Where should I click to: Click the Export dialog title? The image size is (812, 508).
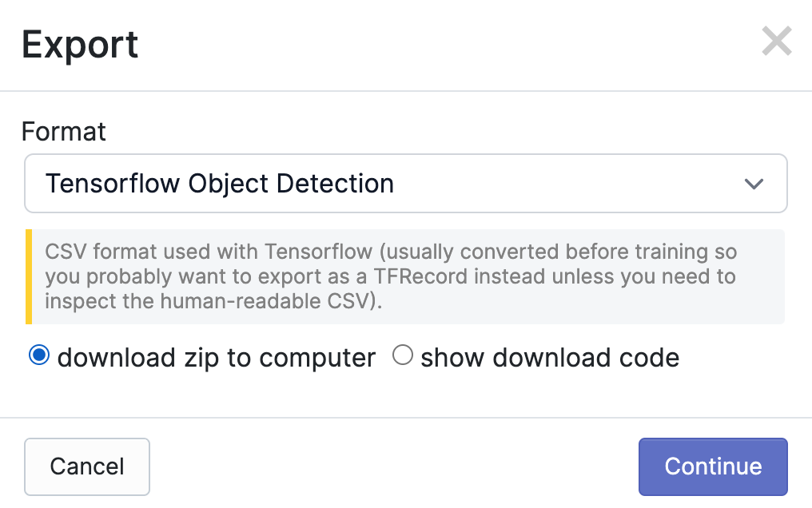click(x=80, y=44)
